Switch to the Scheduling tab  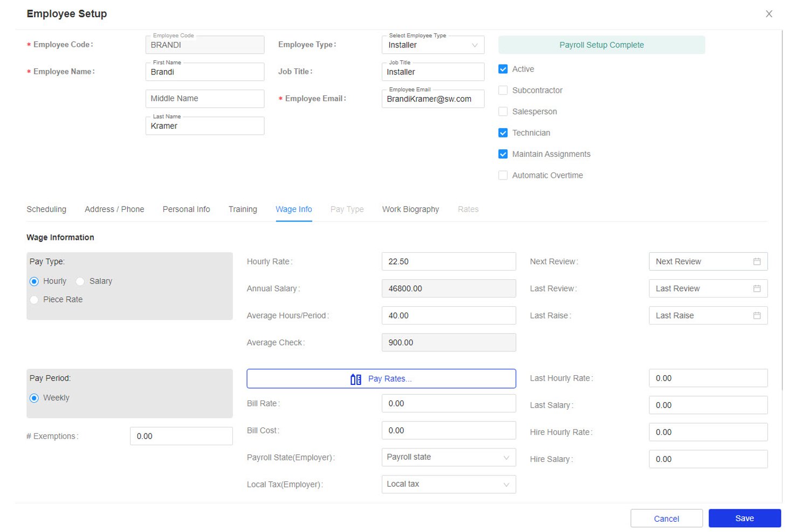pos(46,209)
